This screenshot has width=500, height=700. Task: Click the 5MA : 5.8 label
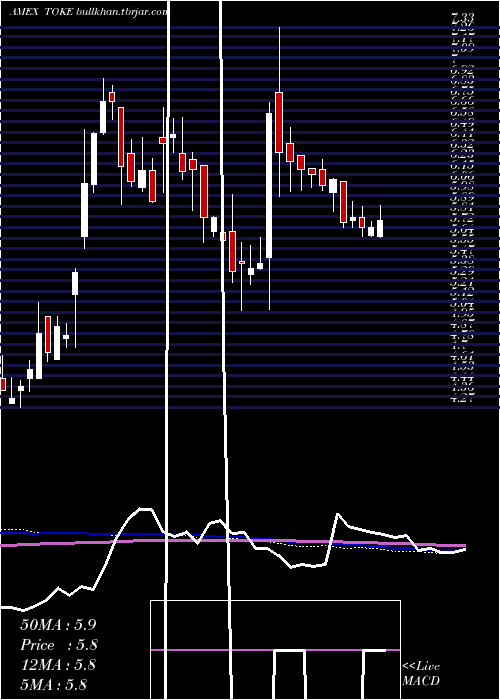point(53,684)
